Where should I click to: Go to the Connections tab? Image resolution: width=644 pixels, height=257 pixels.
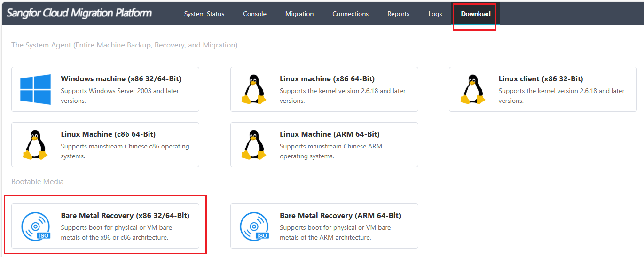point(350,14)
